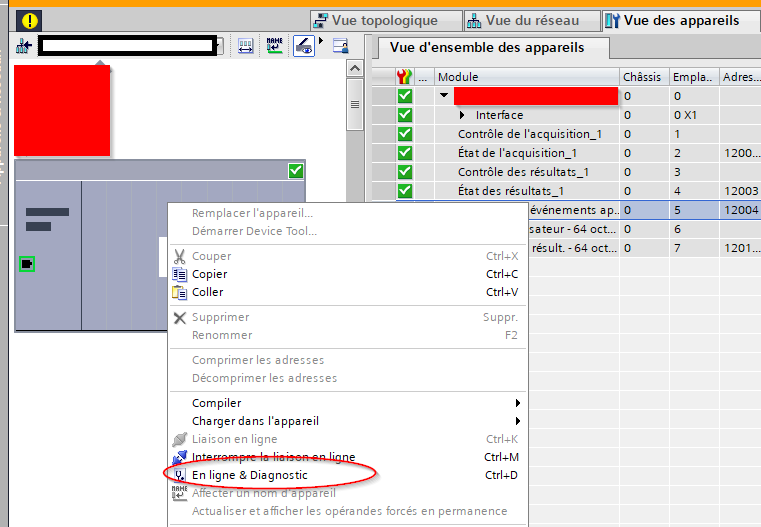Click the Châssis column header

point(644,77)
